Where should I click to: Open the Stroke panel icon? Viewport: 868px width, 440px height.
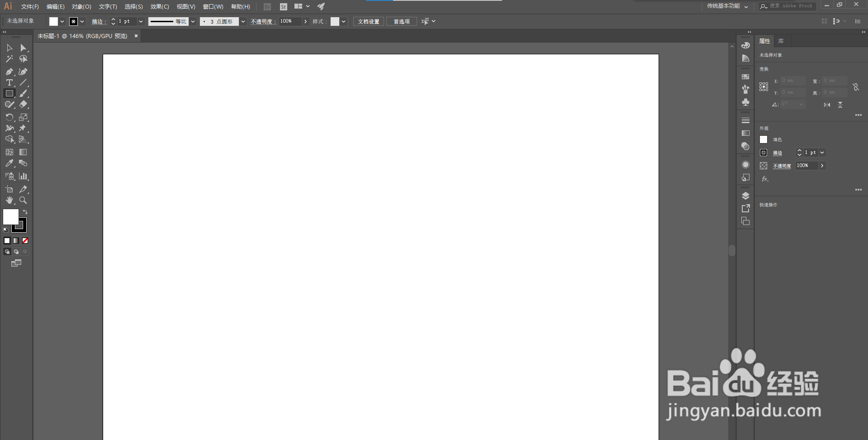tap(745, 120)
